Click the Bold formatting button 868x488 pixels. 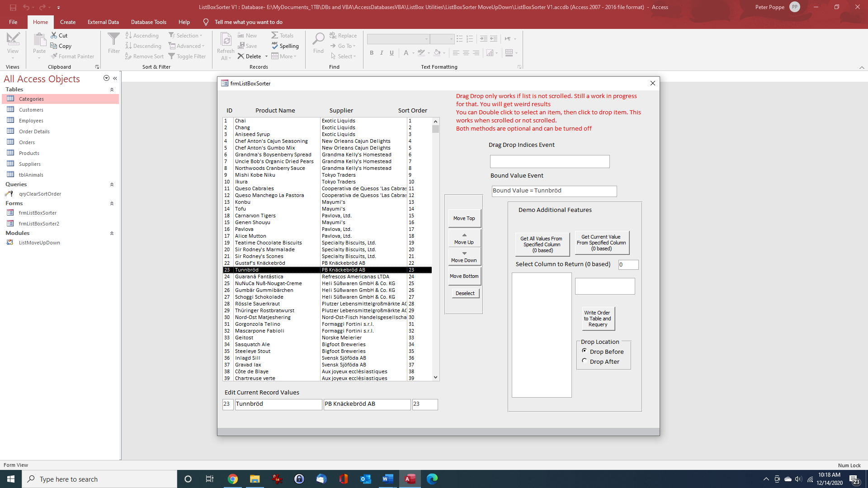point(372,53)
